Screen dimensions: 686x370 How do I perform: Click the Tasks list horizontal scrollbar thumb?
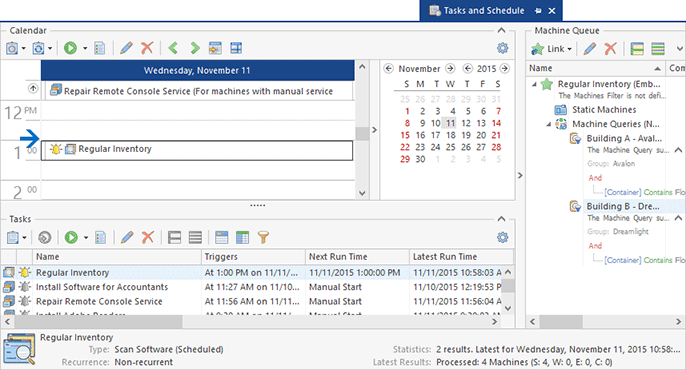[98, 321]
